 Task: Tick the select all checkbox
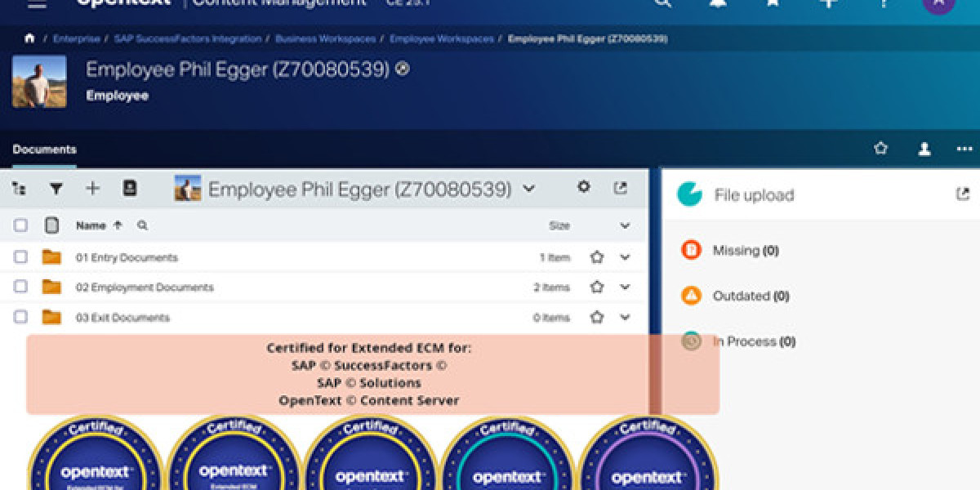(20, 225)
